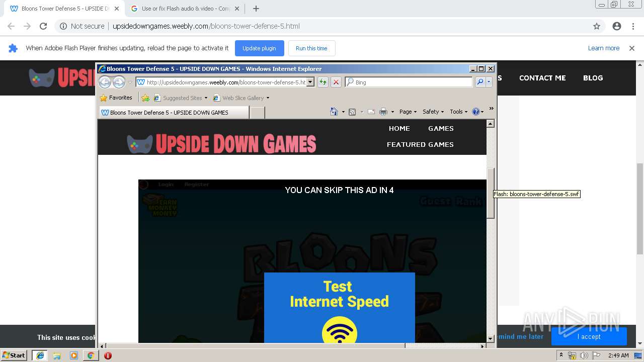This screenshot has width=644, height=362.
Task: Click IE refresh button
Action: (323, 82)
